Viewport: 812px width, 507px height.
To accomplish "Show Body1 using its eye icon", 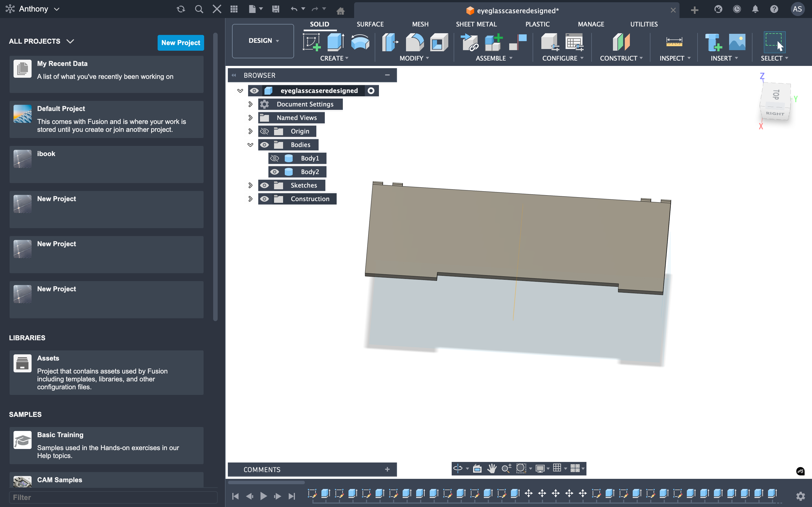I will tap(274, 158).
